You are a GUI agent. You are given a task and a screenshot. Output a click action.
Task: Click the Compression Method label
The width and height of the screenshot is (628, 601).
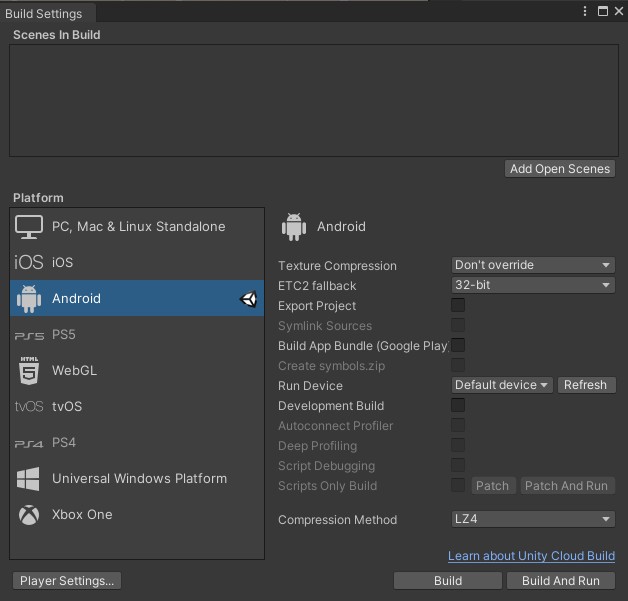338,520
